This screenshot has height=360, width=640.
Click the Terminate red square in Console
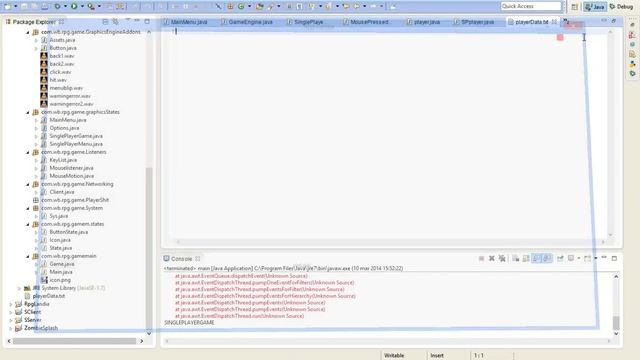pos(481,258)
